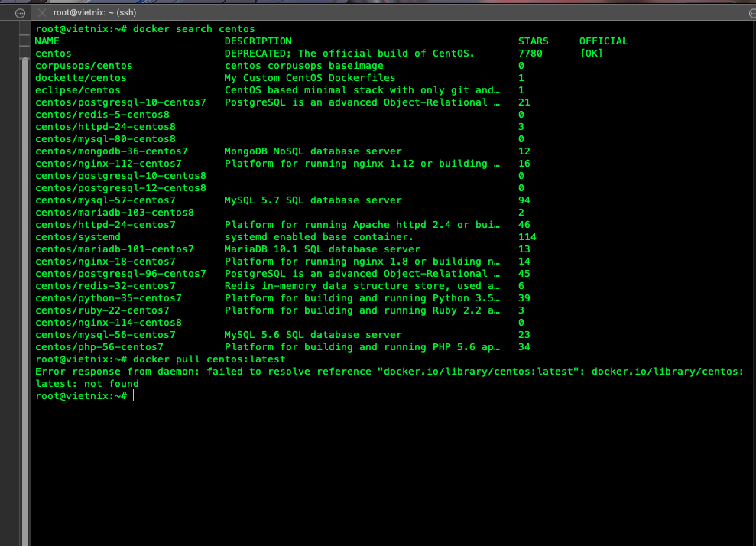Image resolution: width=756 pixels, height=546 pixels.
Task: Click 'MongoDB NoSQL database server' description
Action: [x=313, y=151]
